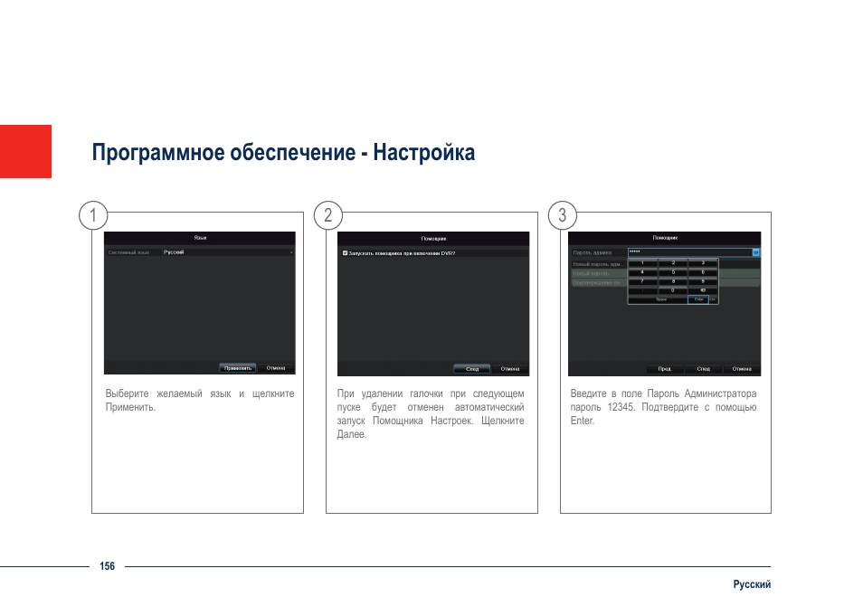Open the Системный язык dropdown showing Русский
Viewport: 863px width, 616px height.
(228, 252)
